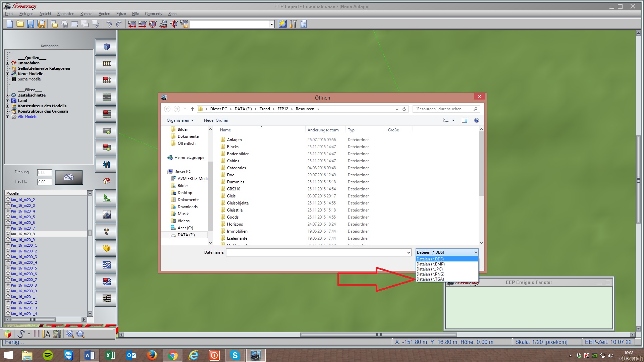The image size is (644, 362).
Task: Expand the Land filter node
Action: click(x=7, y=101)
